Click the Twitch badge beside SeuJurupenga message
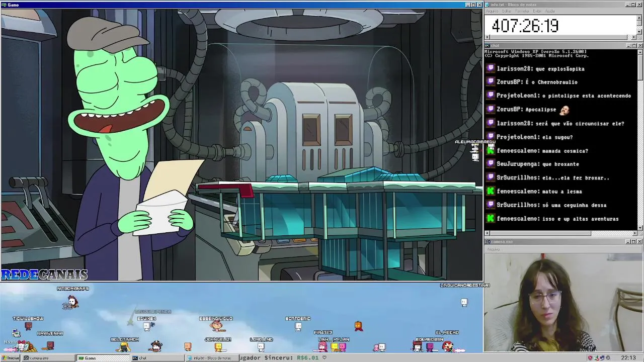 point(491,164)
